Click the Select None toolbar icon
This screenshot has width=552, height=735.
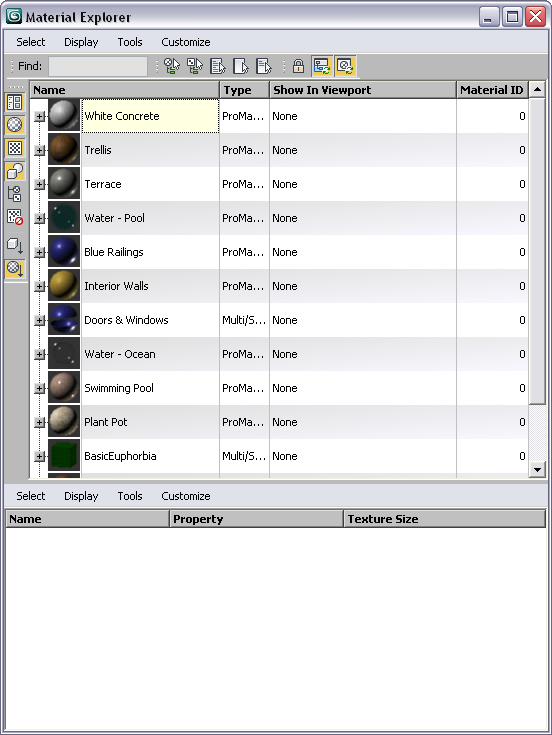241,66
